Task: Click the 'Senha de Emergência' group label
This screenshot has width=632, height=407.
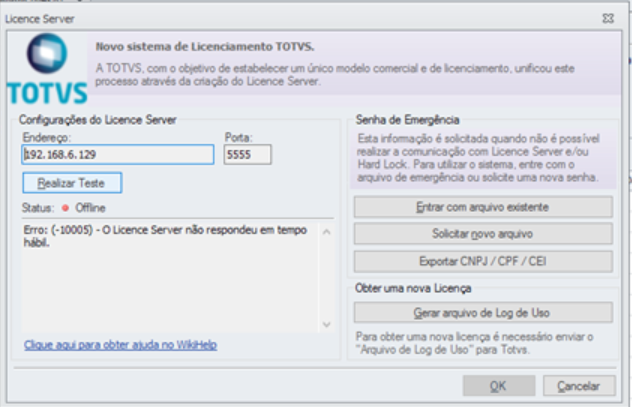Action: pos(407,120)
